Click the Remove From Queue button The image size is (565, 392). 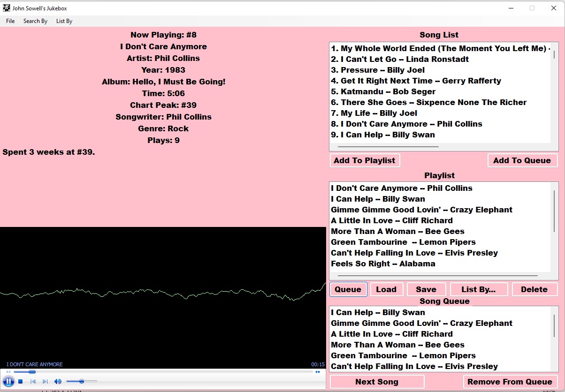(510, 382)
